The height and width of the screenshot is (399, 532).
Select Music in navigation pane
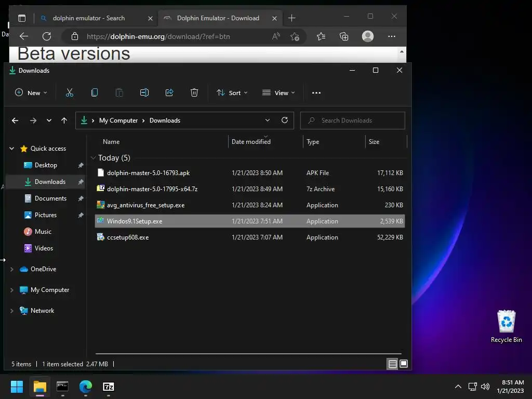point(43,232)
